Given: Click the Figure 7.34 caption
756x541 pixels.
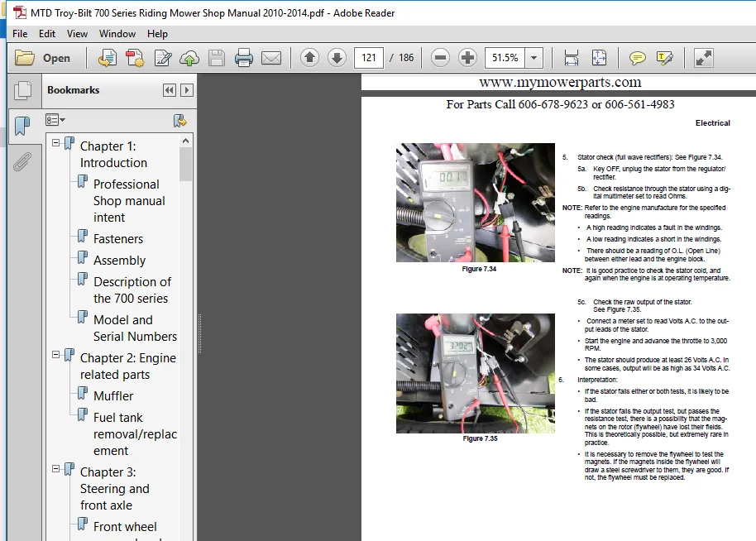Looking at the screenshot, I should pos(479,269).
